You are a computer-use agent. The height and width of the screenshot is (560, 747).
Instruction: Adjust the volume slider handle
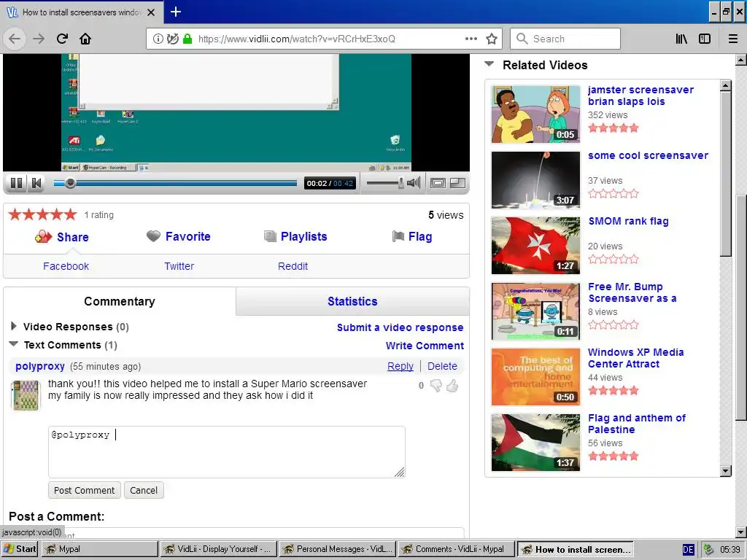click(x=401, y=183)
